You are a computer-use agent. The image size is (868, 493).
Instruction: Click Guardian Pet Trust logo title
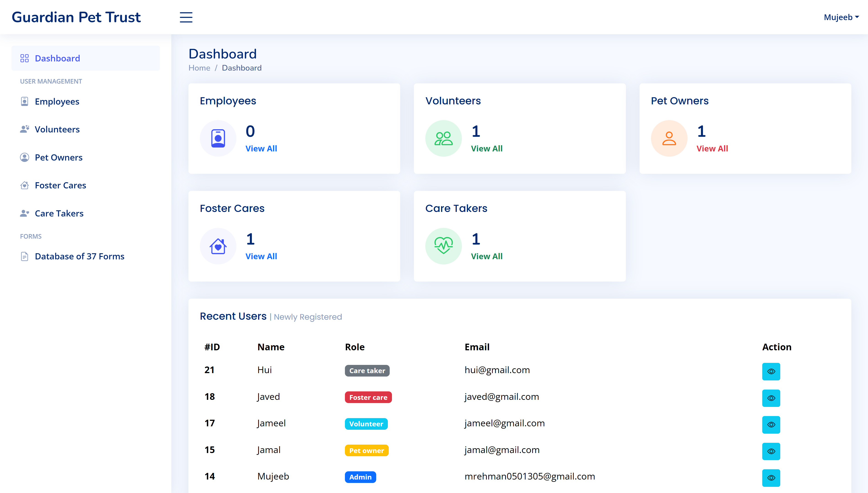pos(76,17)
